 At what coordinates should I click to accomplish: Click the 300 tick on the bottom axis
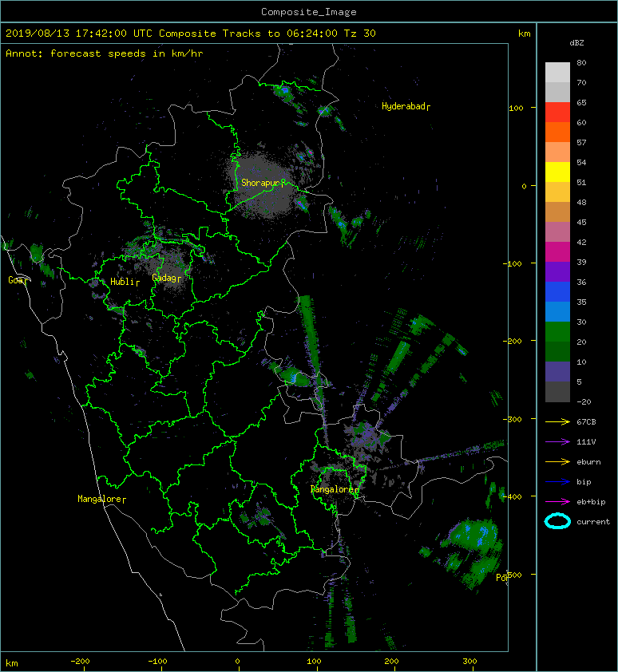click(x=469, y=662)
